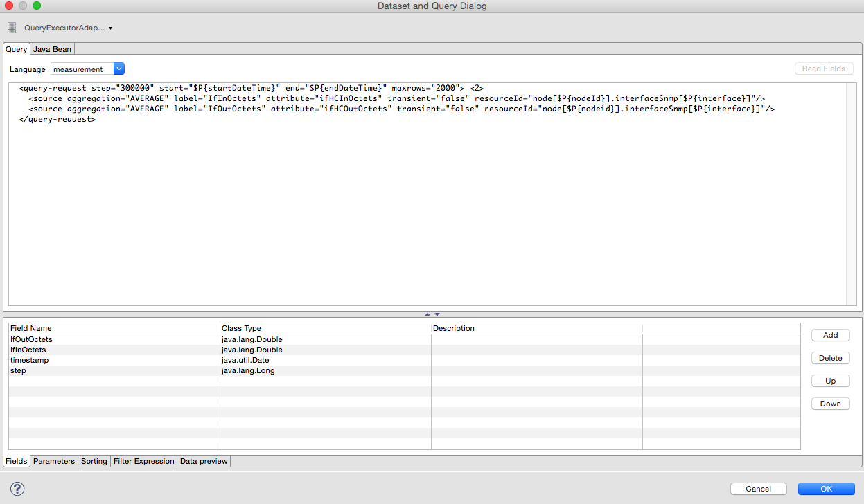Open the Parameters tab
This screenshot has width=864, height=504.
tap(53, 460)
